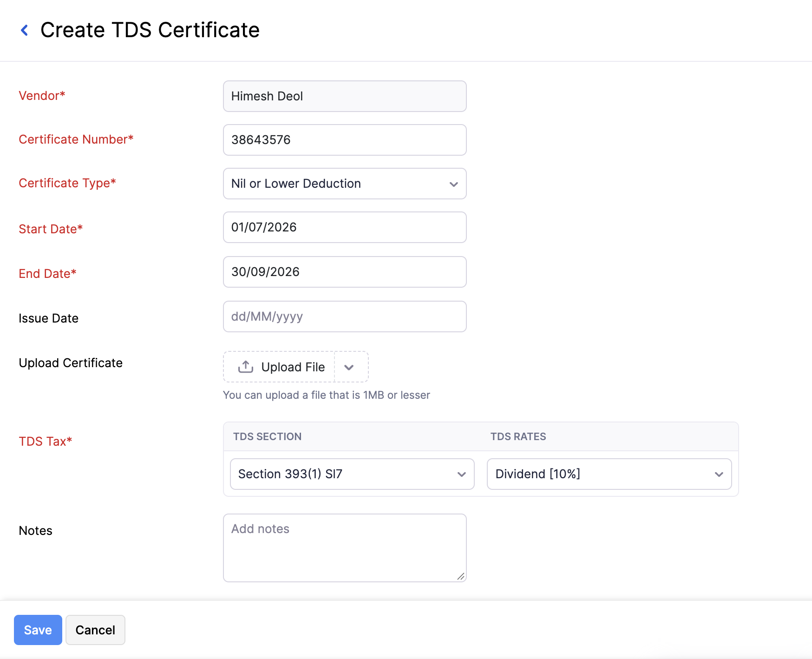Go back using the blue chevron arrow

25,30
